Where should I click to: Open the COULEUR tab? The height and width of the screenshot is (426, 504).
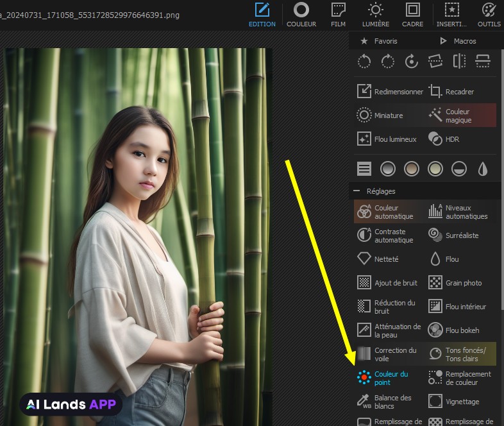301,15
